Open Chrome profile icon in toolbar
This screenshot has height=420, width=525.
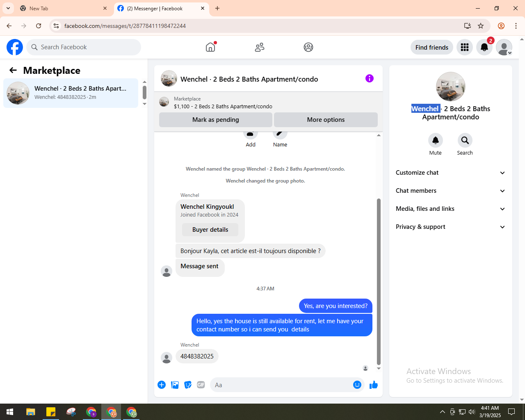tap(501, 26)
